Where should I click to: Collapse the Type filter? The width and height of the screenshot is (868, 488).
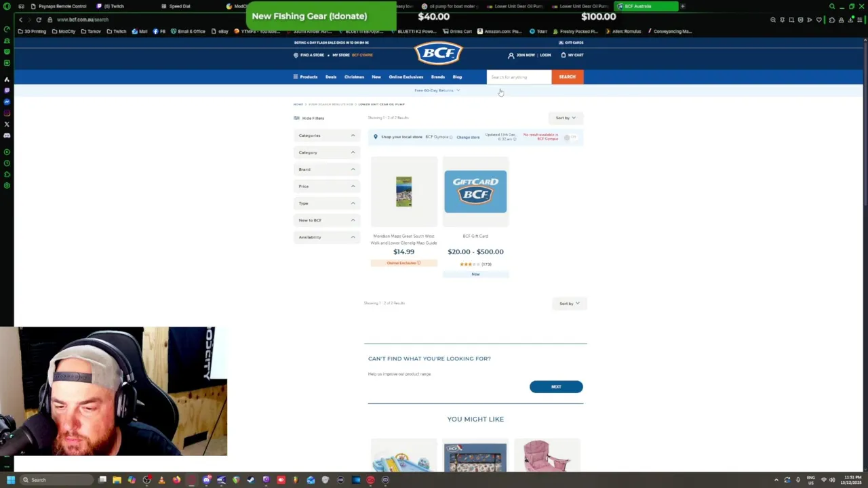tap(327, 203)
